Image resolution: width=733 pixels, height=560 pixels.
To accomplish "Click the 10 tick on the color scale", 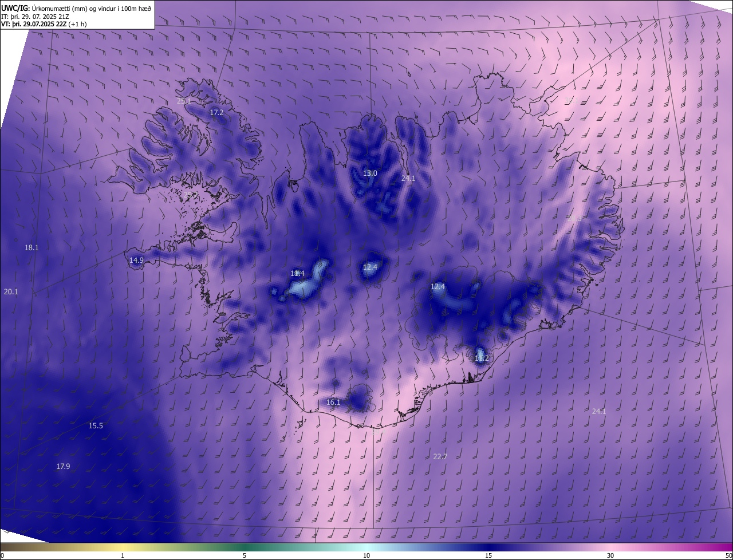I will (366, 555).
